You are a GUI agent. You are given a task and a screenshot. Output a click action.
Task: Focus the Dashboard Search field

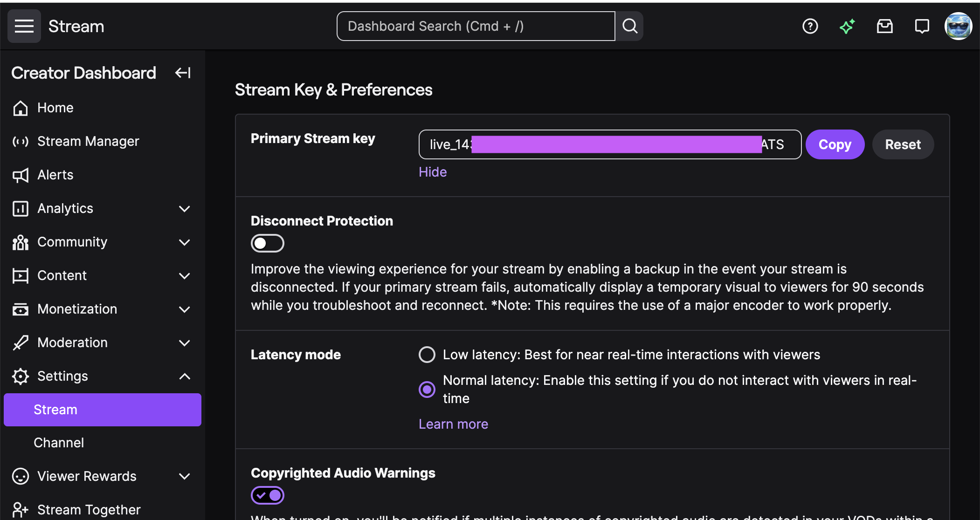pyautogui.click(x=476, y=26)
